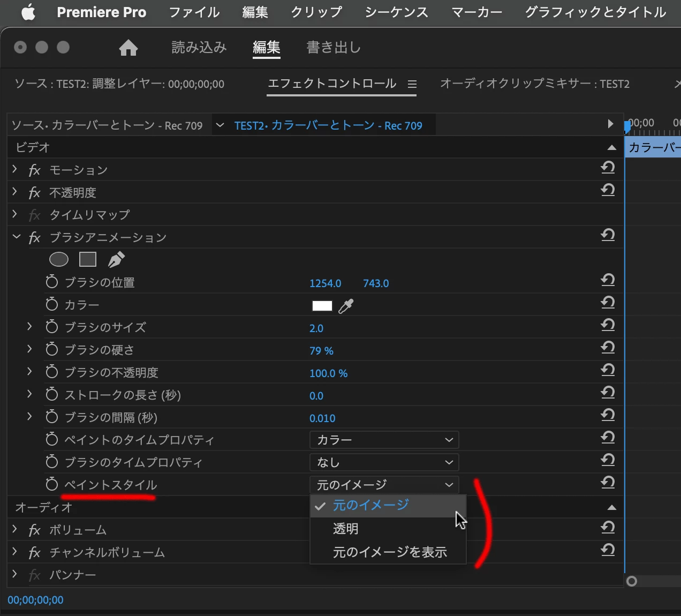Open the Apple menu
The image size is (681, 616).
pos(28,12)
